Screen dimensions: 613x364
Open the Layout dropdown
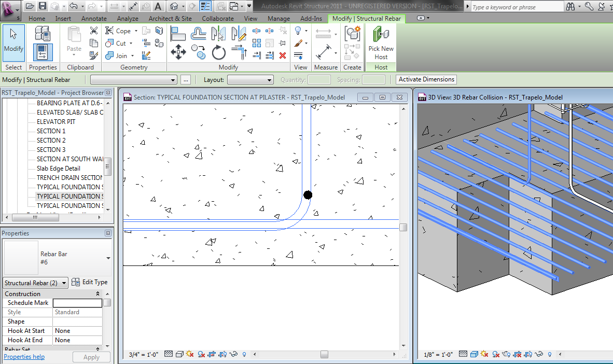point(250,80)
